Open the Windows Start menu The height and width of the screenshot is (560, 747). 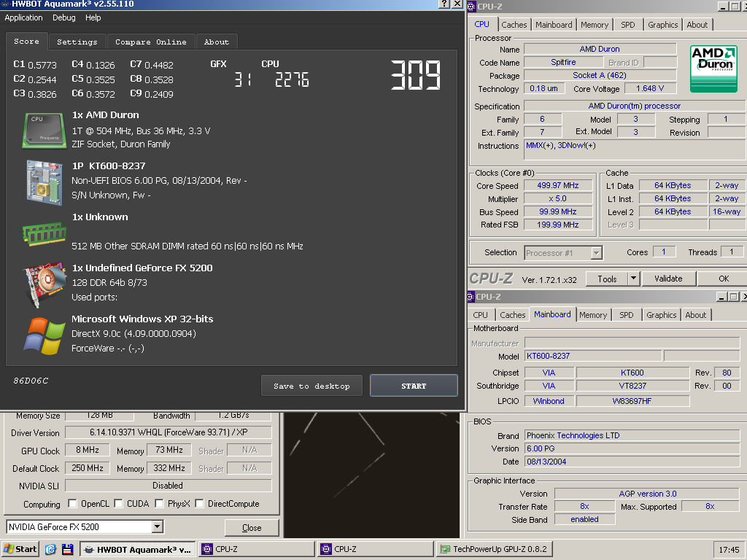(20, 549)
